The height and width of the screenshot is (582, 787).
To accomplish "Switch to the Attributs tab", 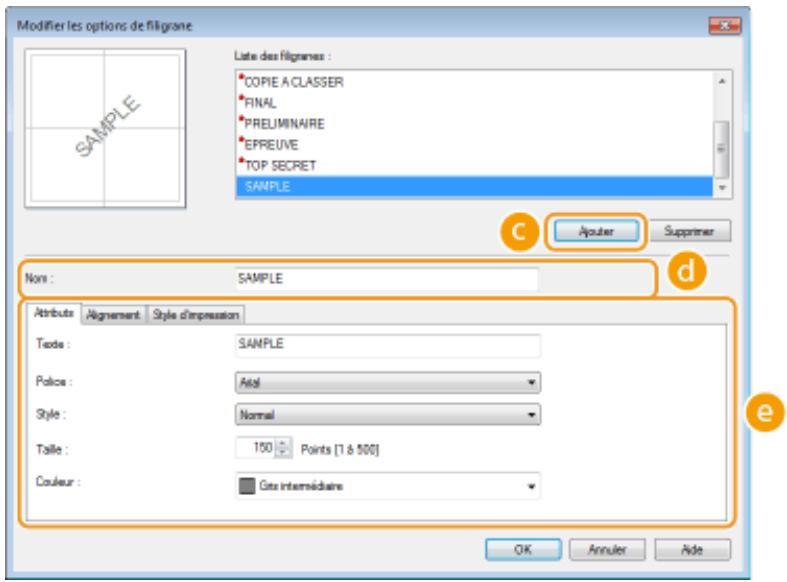I will (54, 313).
